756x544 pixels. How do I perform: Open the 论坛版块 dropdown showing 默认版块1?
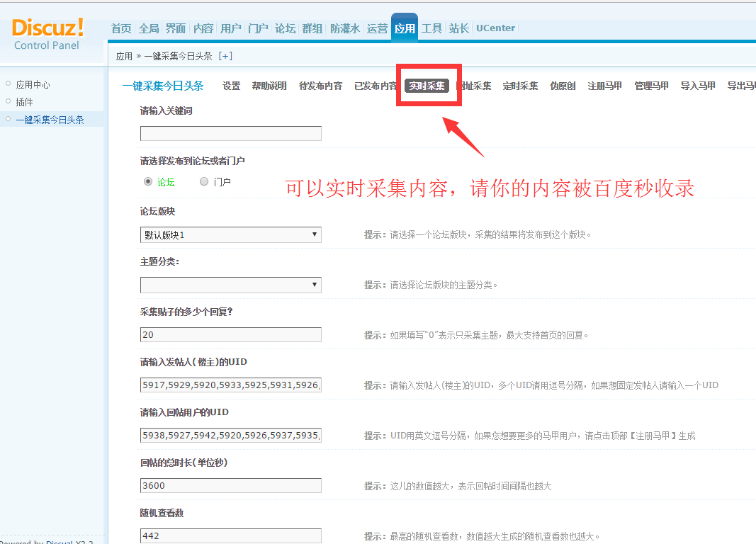point(231,234)
